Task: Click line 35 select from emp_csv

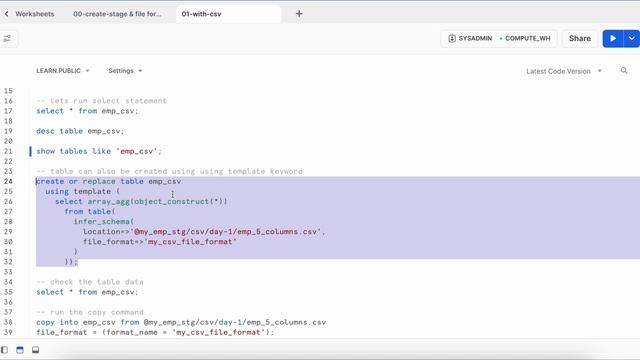Action: tap(87, 292)
